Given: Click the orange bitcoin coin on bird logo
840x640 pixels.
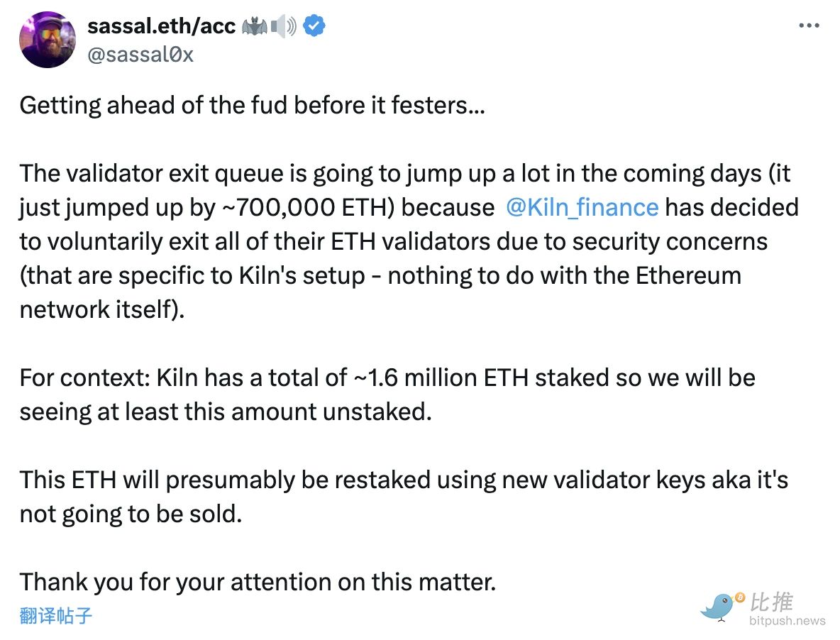Looking at the screenshot, I should pyautogui.click(x=740, y=597).
